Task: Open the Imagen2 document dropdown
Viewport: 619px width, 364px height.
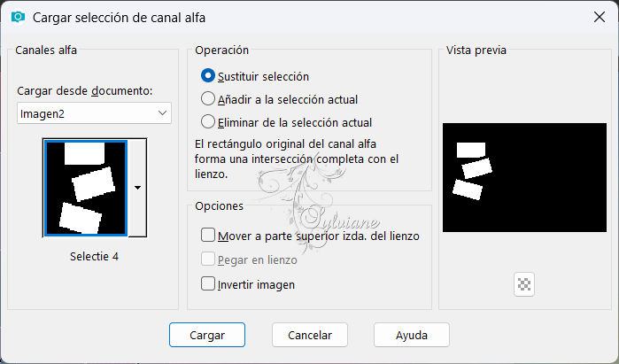Action: click(94, 113)
